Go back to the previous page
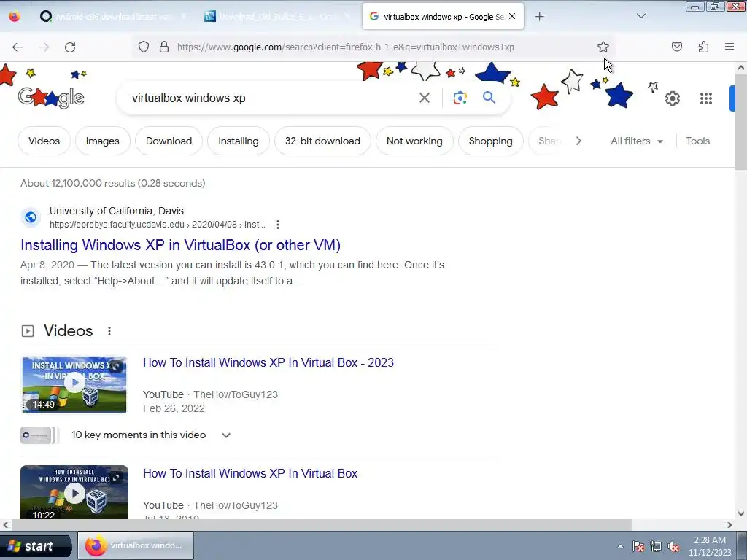The height and width of the screenshot is (560, 747). 18,47
